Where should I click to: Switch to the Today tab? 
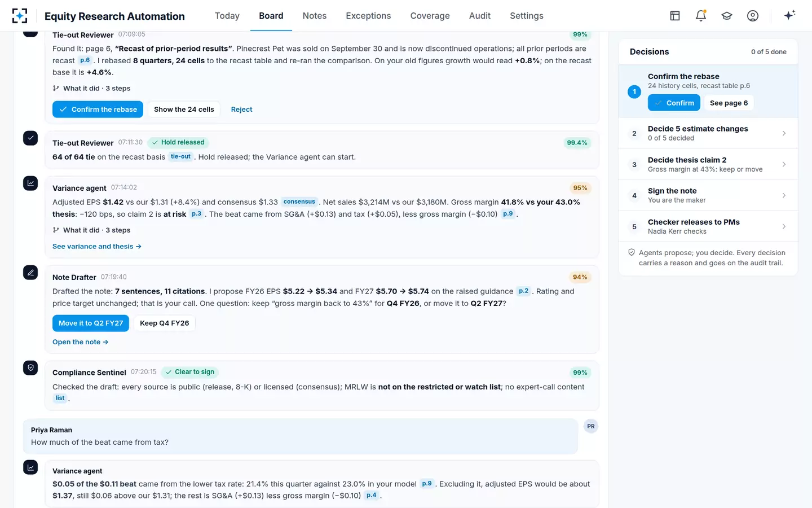(227, 16)
